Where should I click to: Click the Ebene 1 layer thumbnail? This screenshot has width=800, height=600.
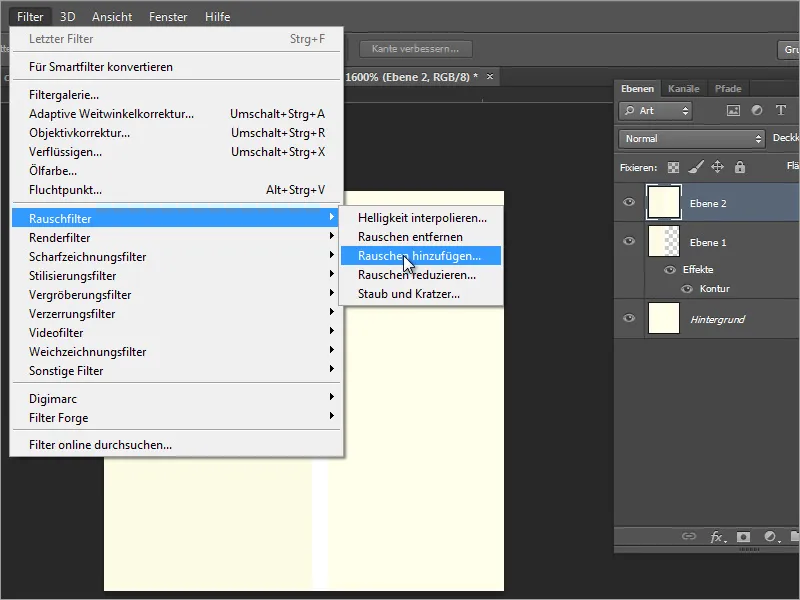click(x=663, y=241)
